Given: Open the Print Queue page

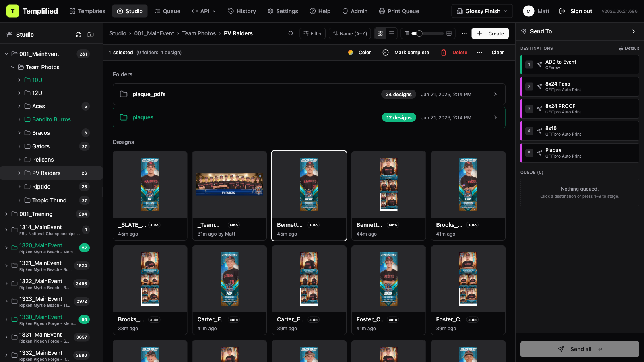Looking at the screenshot, I should click(399, 11).
